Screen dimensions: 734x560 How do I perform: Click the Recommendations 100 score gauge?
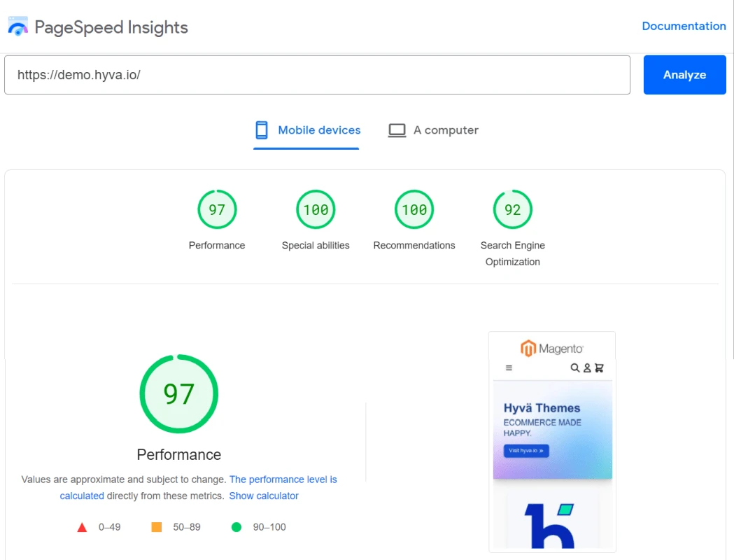click(414, 209)
